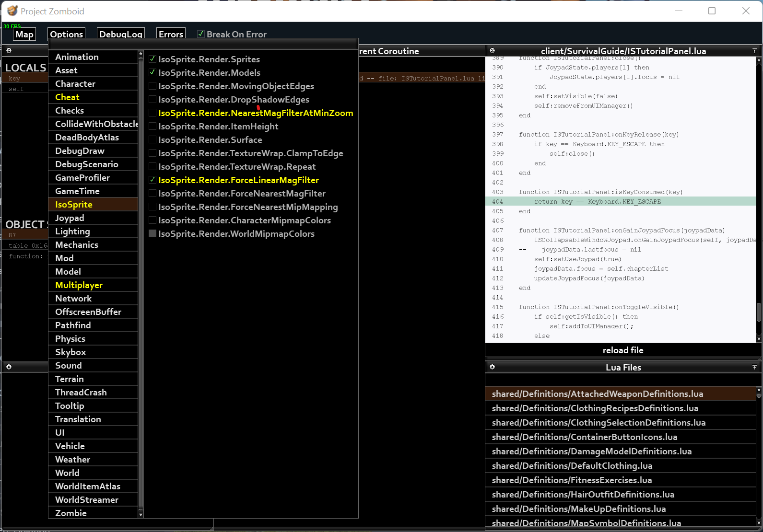763x532 pixels.
Task: Open MakeUpDefinitions.lua file
Action: (x=621, y=509)
